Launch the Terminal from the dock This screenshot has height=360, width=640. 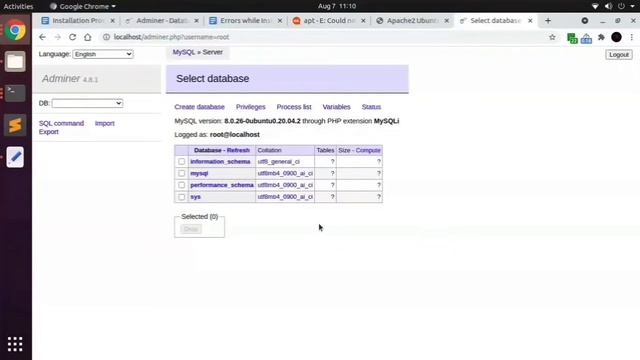point(16,93)
